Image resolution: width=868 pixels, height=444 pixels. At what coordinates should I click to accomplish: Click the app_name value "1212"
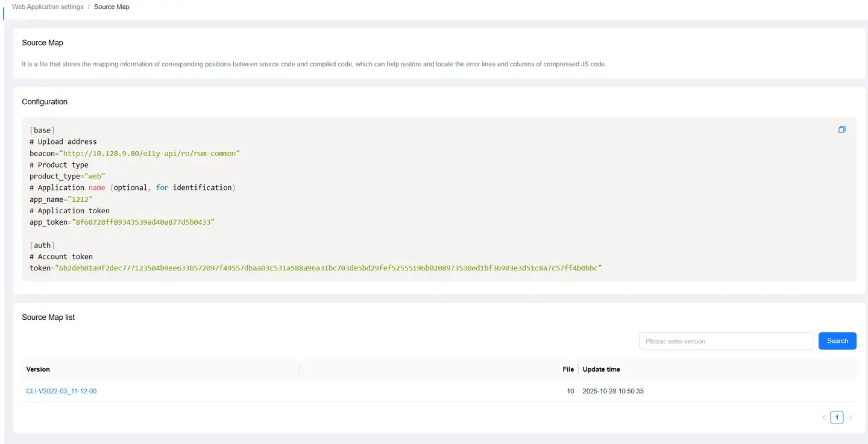click(x=80, y=199)
